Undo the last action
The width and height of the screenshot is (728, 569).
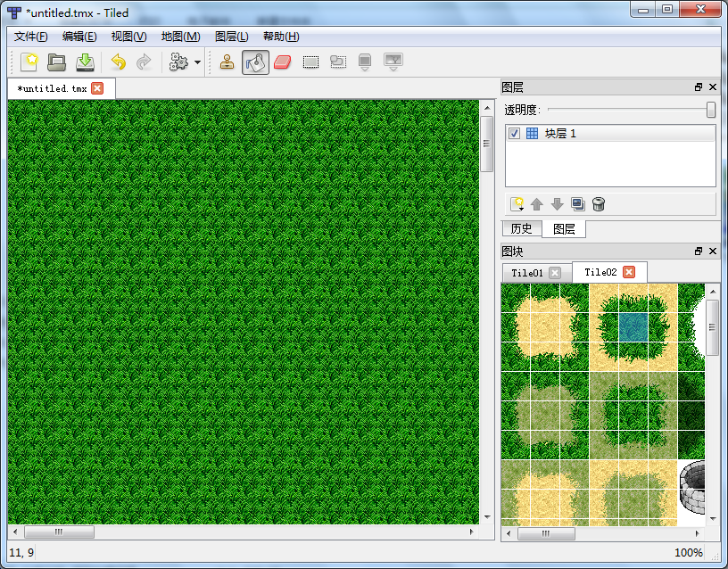tap(119, 62)
